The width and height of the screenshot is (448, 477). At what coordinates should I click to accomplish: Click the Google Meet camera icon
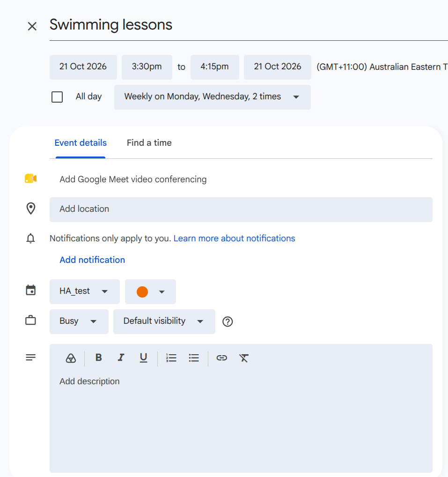point(31,179)
